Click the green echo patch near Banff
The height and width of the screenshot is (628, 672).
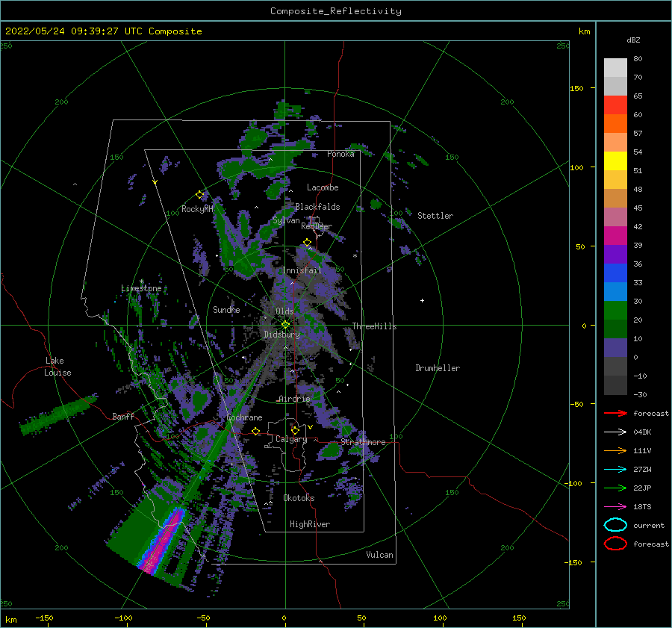tap(57, 415)
